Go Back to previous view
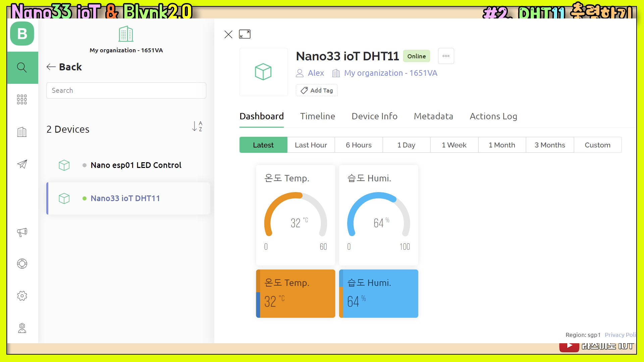The image size is (644, 362). pyautogui.click(x=64, y=67)
